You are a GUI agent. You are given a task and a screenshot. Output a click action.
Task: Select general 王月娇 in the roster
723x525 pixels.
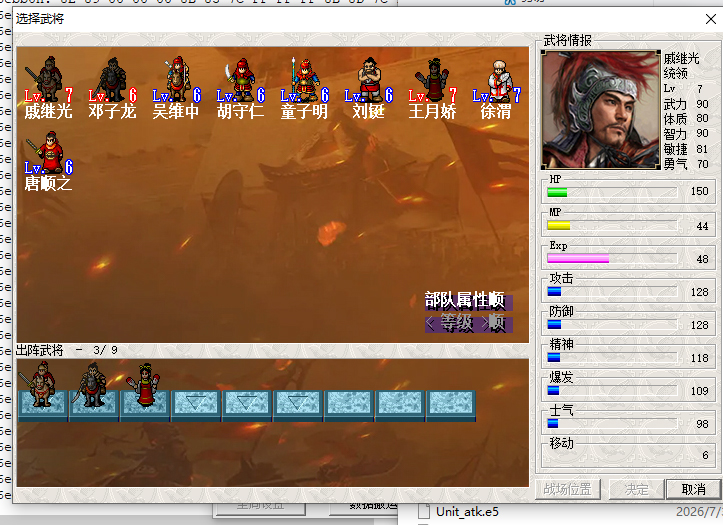(433, 88)
